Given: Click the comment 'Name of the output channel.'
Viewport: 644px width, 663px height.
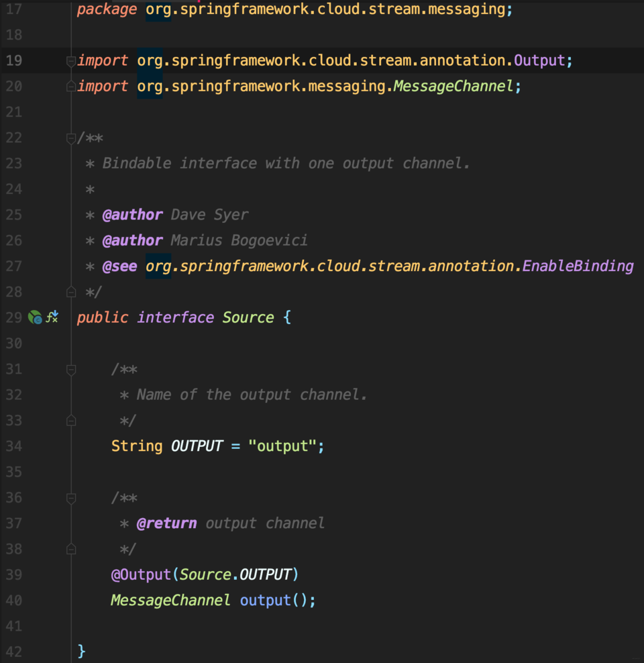Looking at the screenshot, I should [252, 395].
